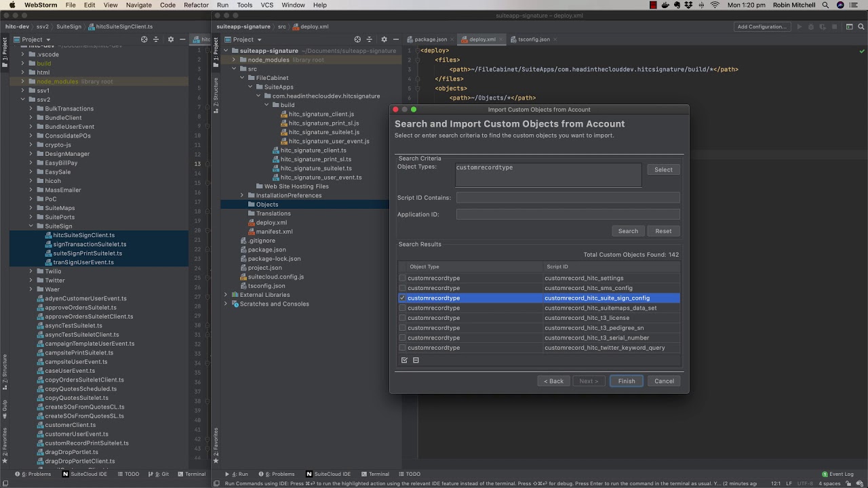Open gear settings in left Project panel
Image resolution: width=868 pixels, height=488 pixels.
(171, 39)
